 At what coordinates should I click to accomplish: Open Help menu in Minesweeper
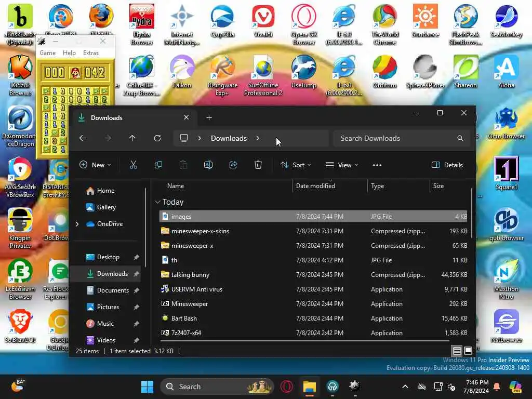(69, 53)
